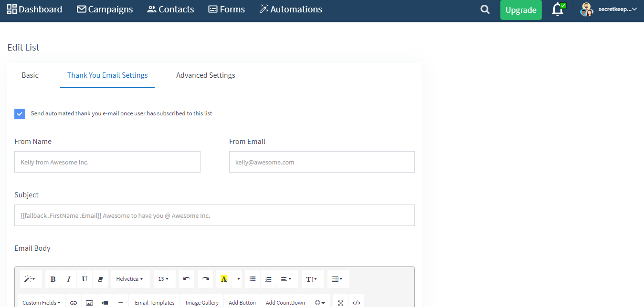Screen dimensions: 644x307
Task: Open the paragraph alignment dropdown
Action: [x=287, y=279]
